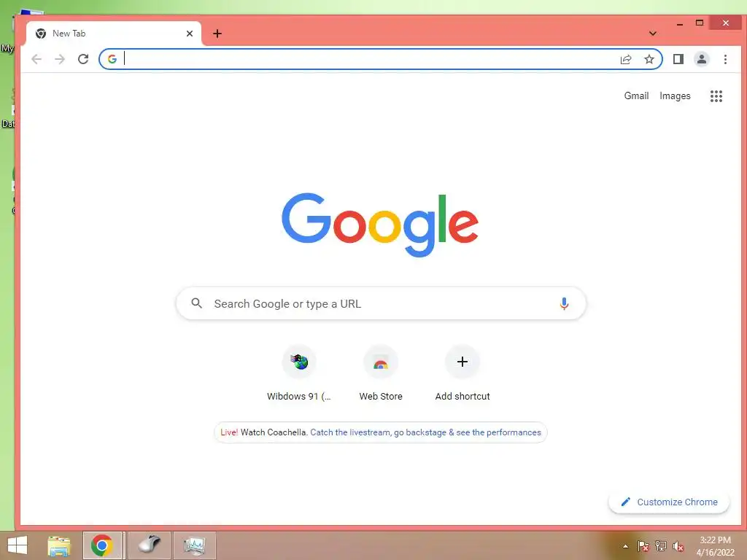
Task: Select the New Tab tab
Action: click(x=113, y=34)
